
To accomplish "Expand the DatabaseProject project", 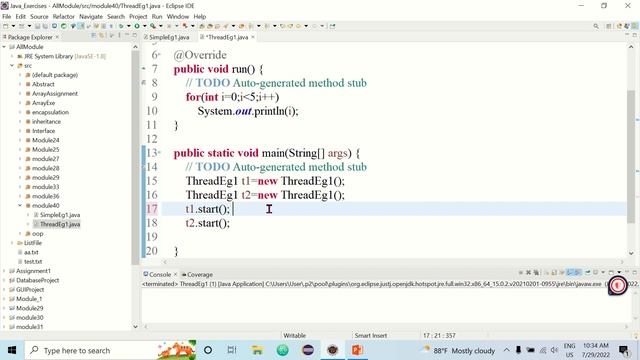I will [x=4, y=280].
